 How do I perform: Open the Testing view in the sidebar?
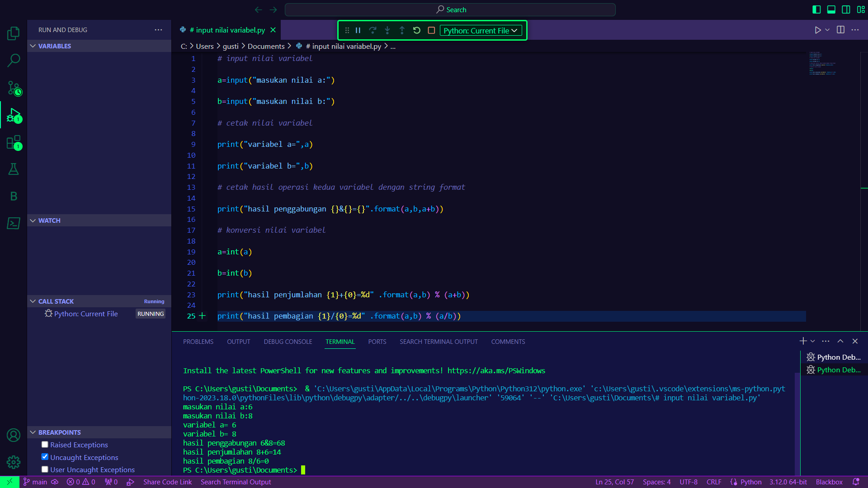tap(14, 169)
